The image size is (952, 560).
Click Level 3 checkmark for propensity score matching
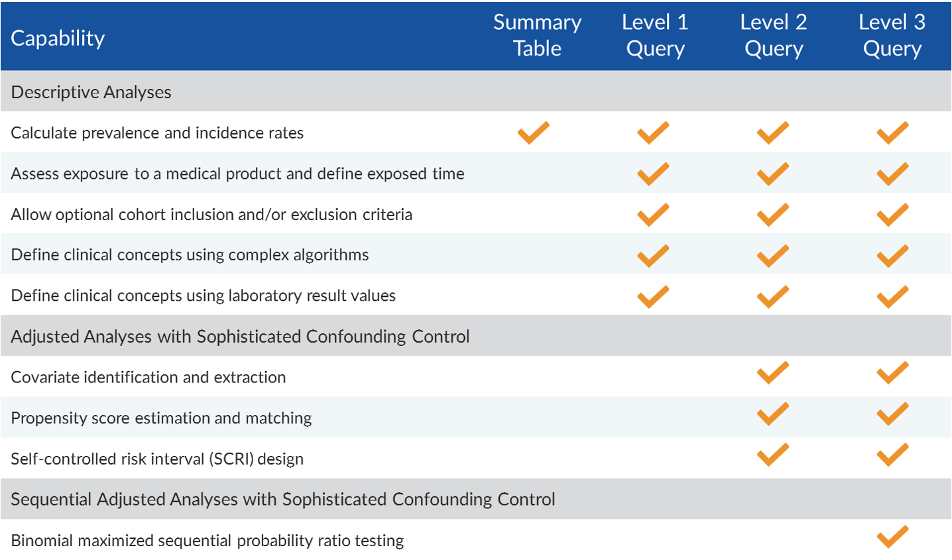coord(892,414)
